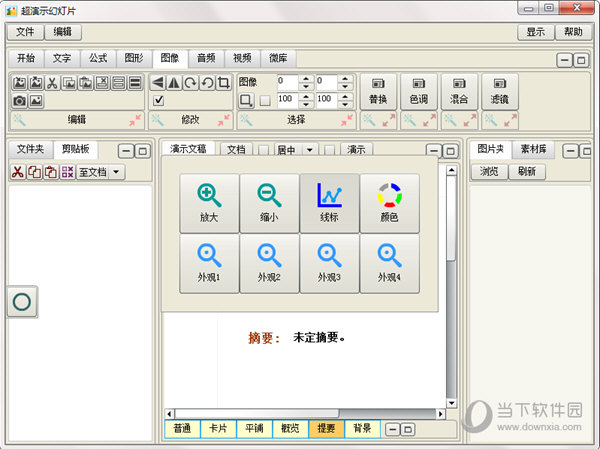Rotate the image clockwise
The height and width of the screenshot is (449, 600).
tap(191, 82)
